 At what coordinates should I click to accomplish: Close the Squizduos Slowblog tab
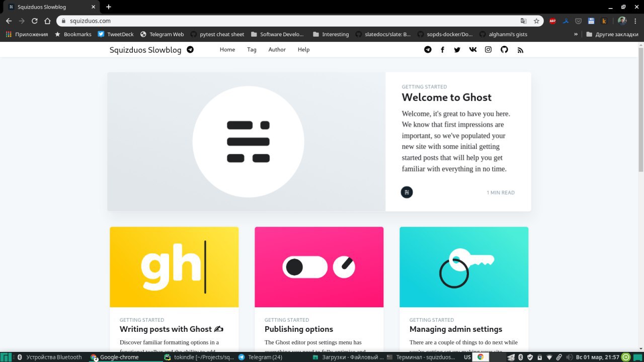(94, 7)
